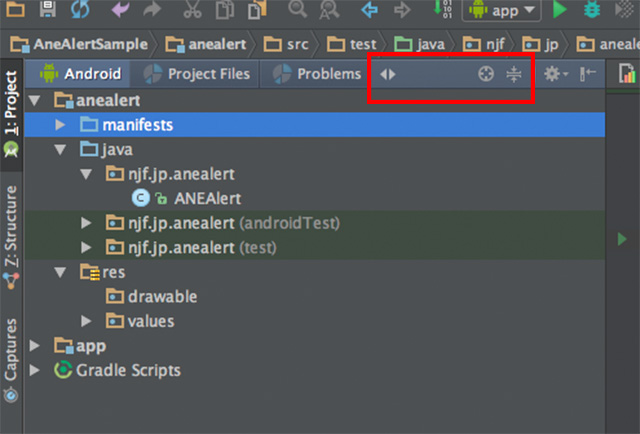Expand the Gradle Scripts node
Image resolution: width=640 pixels, height=434 pixels.
point(35,370)
